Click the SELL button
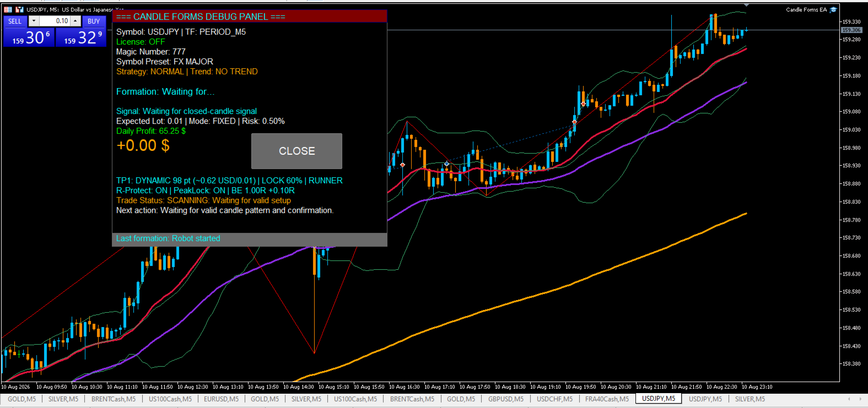 point(15,21)
